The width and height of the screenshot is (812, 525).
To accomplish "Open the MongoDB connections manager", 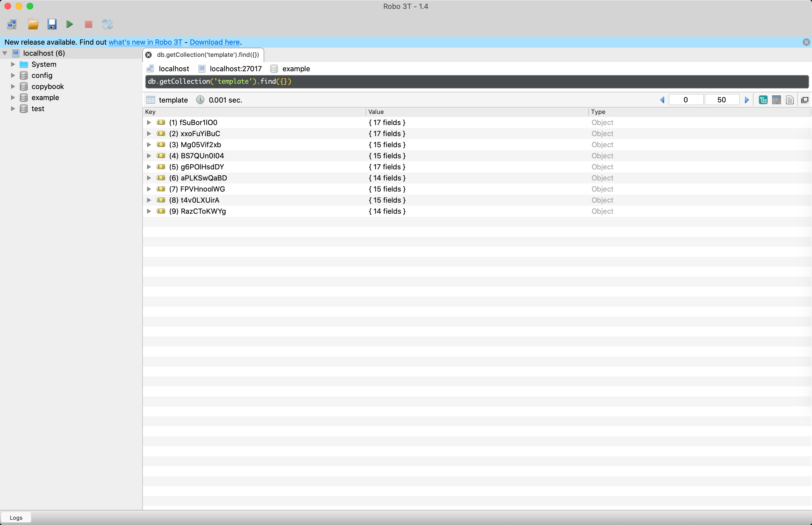I will pos(12,24).
